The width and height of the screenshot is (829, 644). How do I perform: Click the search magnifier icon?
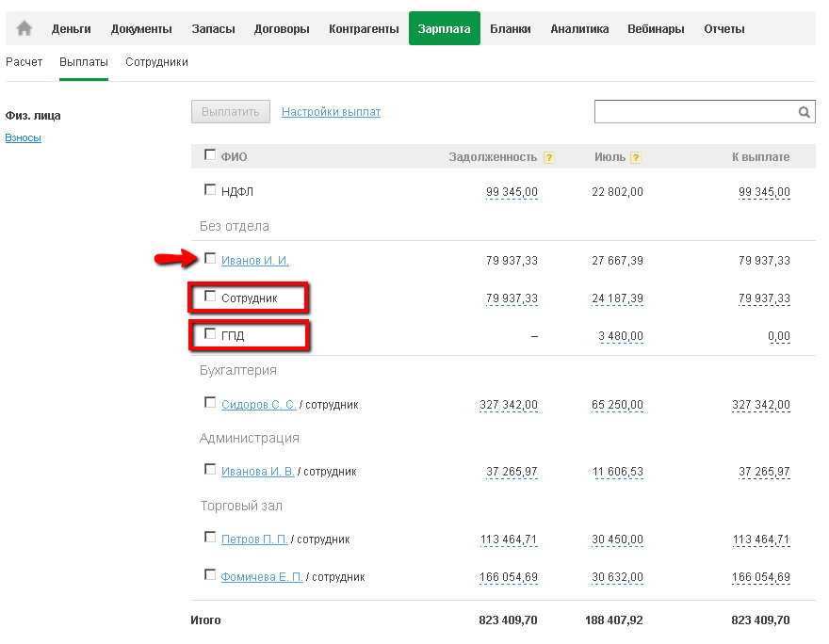click(805, 112)
